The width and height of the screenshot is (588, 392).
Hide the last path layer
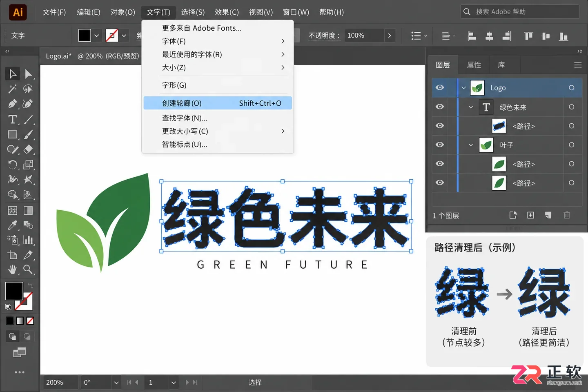(440, 183)
